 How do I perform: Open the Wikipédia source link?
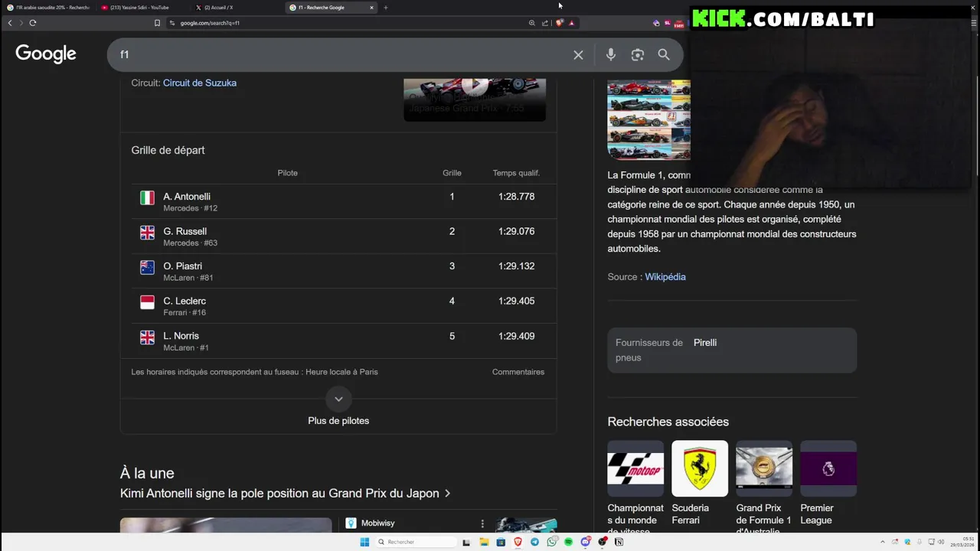tap(665, 277)
